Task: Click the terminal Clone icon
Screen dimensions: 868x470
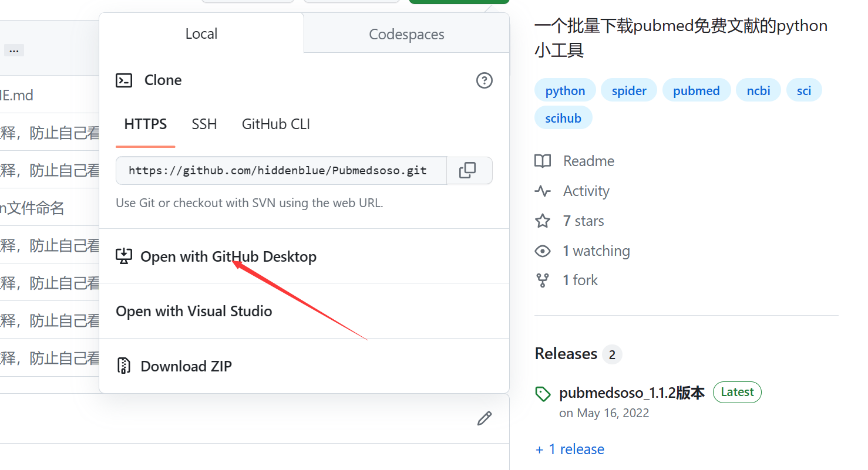Action: pyautogui.click(x=124, y=80)
